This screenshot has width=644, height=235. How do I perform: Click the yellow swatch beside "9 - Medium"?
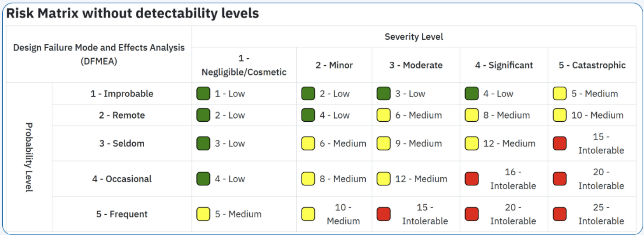click(x=384, y=144)
